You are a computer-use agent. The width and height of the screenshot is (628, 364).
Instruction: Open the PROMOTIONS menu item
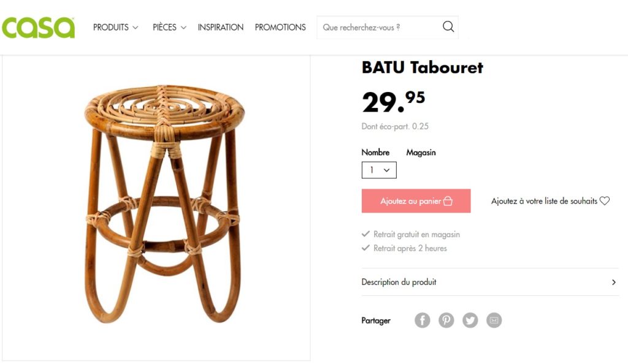point(280,27)
